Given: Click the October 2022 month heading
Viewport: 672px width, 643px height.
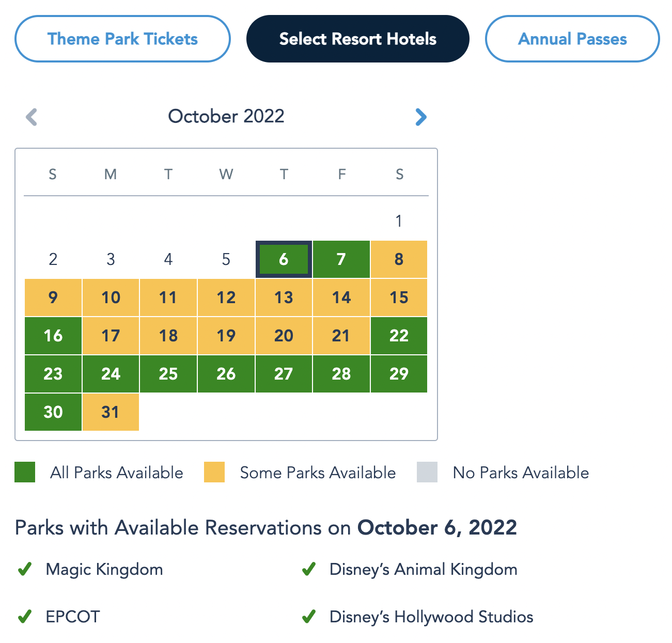Looking at the screenshot, I should pyautogui.click(x=226, y=116).
